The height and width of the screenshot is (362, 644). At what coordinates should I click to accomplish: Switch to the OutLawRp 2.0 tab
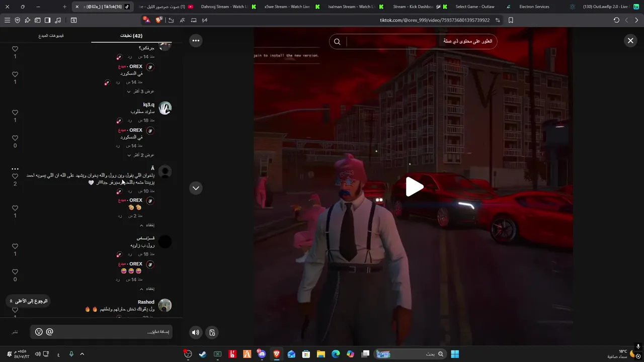[x=610, y=7]
